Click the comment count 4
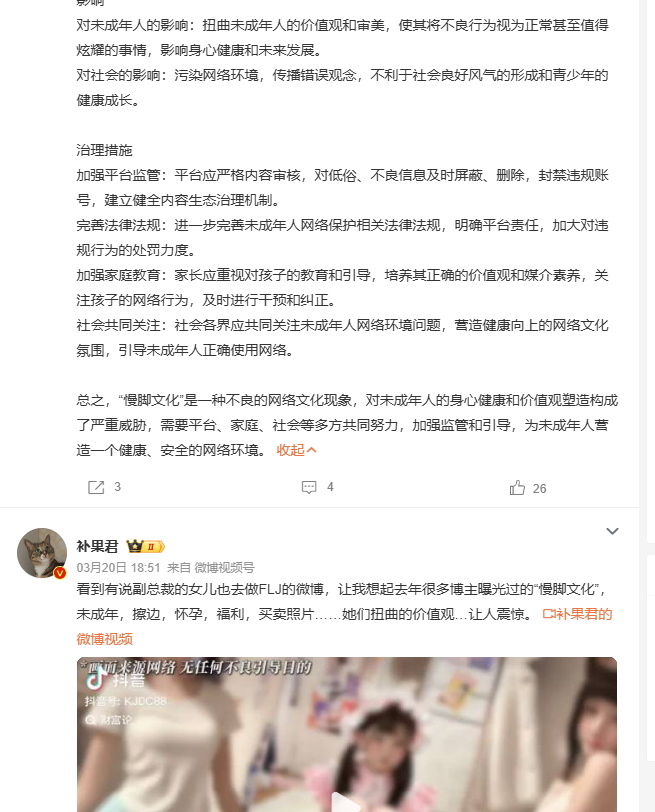 click(330, 487)
